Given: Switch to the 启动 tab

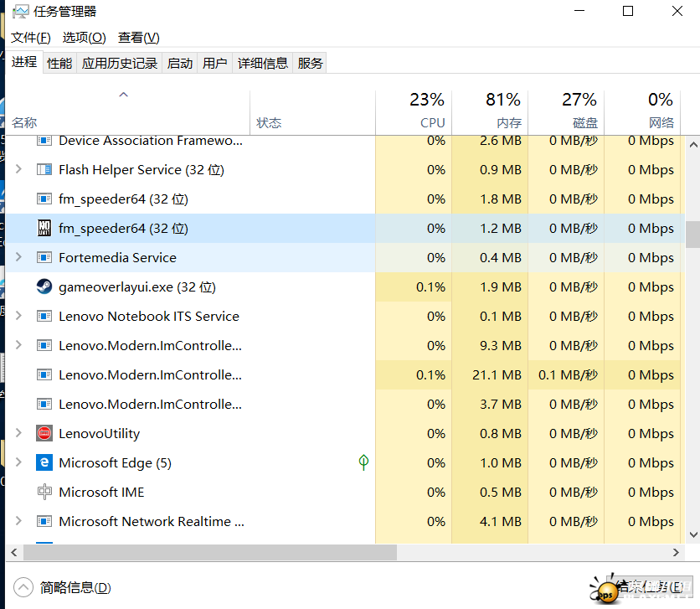Looking at the screenshot, I should [x=180, y=63].
